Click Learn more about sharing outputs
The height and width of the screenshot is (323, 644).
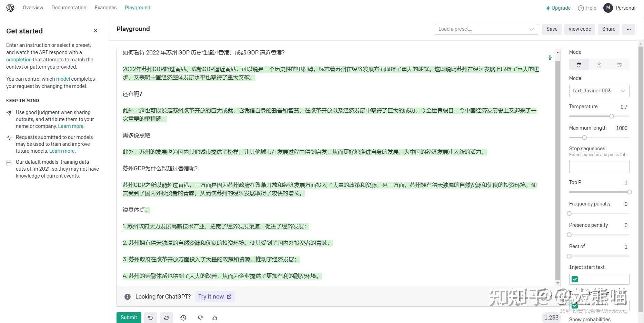(71, 126)
